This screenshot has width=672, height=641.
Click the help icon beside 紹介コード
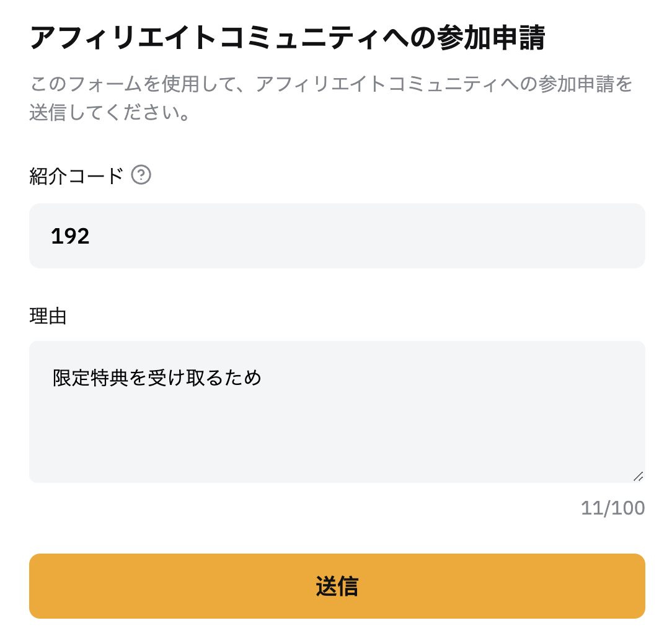[x=141, y=175]
